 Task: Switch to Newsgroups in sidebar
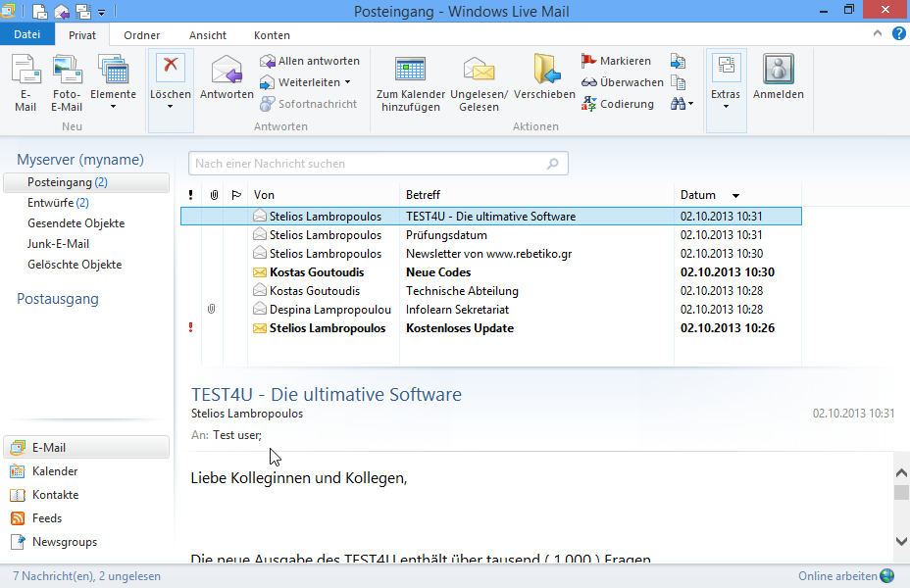click(x=53, y=542)
